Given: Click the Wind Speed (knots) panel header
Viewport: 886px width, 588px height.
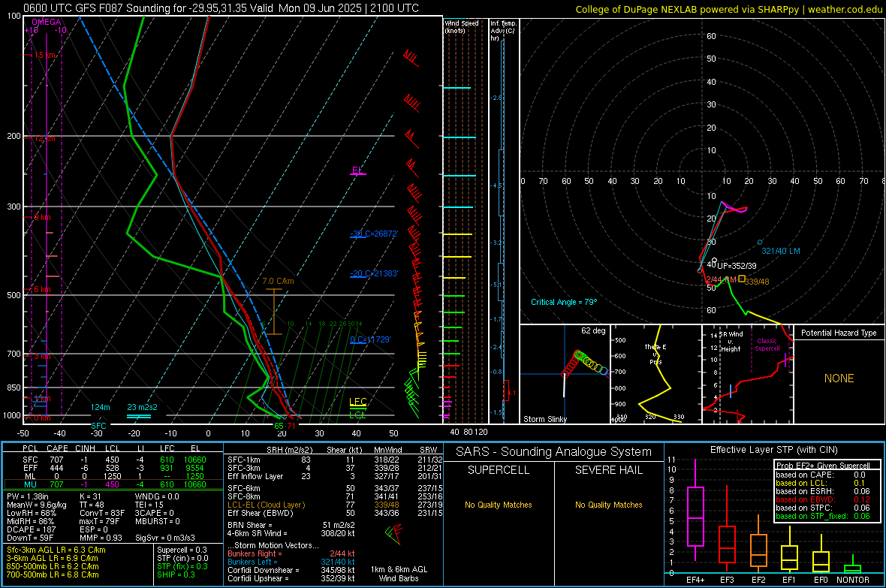Looking at the screenshot, I should tap(462, 26).
